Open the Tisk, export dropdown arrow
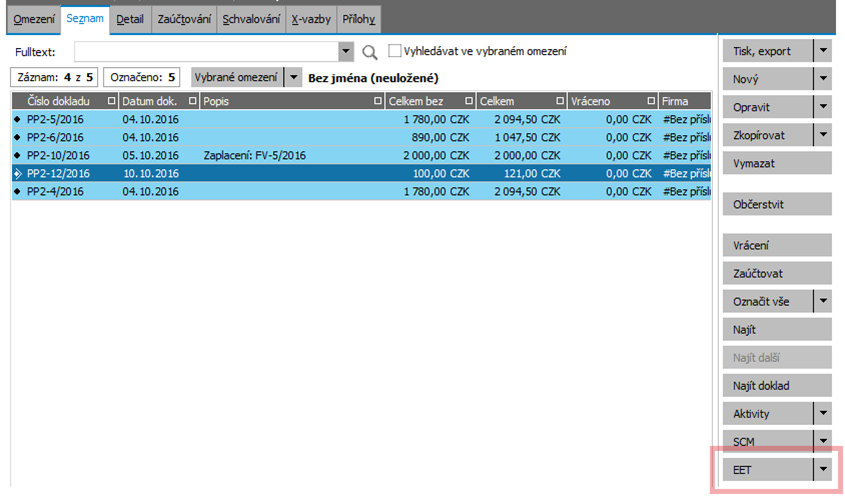The height and width of the screenshot is (502, 845). tap(823, 51)
